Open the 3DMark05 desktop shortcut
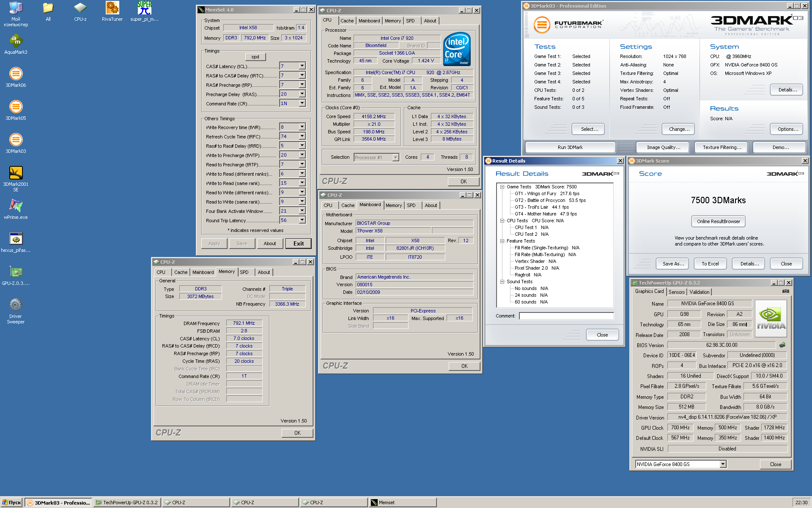This screenshot has width=812, height=508. point(16,110)
